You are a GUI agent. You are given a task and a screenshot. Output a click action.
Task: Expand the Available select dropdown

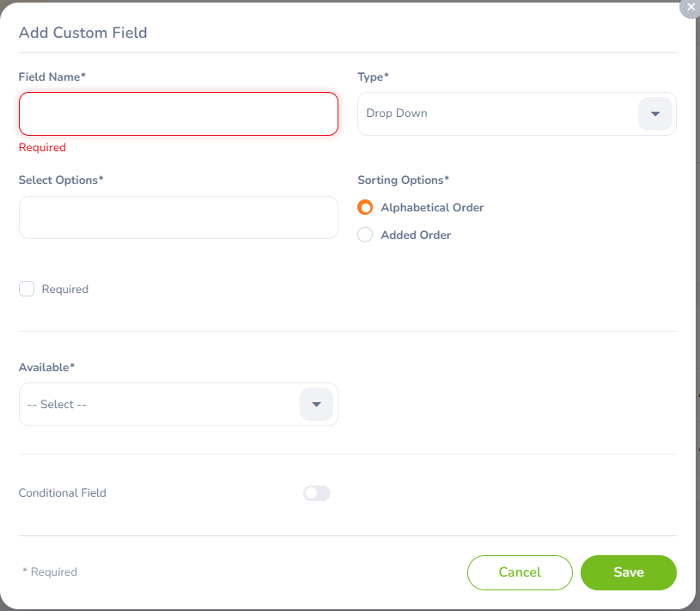tap(178, 404)
